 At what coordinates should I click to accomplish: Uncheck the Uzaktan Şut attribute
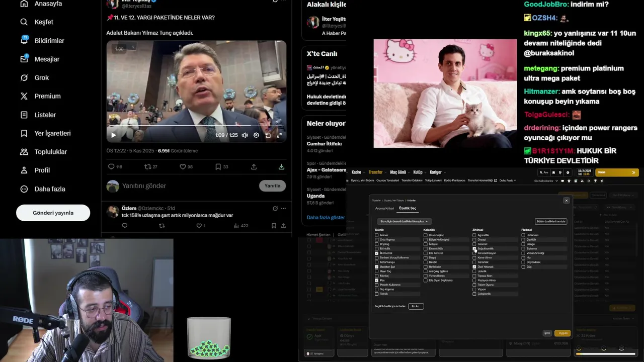(376, 267)
